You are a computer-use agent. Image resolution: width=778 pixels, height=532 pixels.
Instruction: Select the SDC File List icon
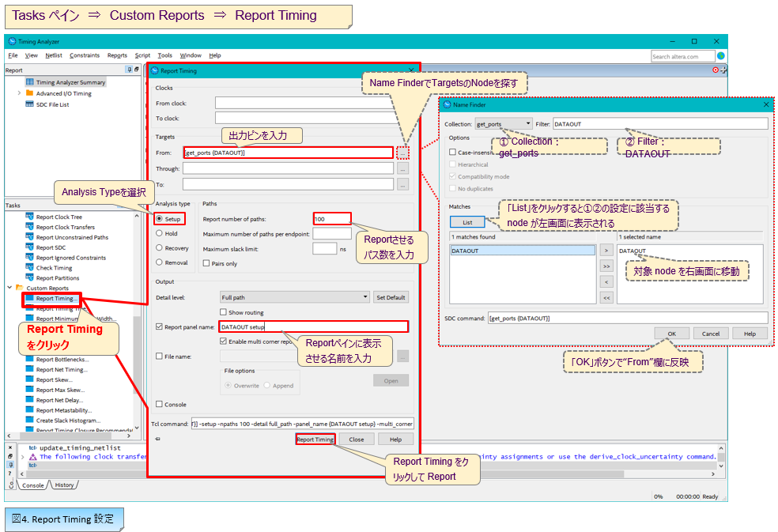coord(29,104)
